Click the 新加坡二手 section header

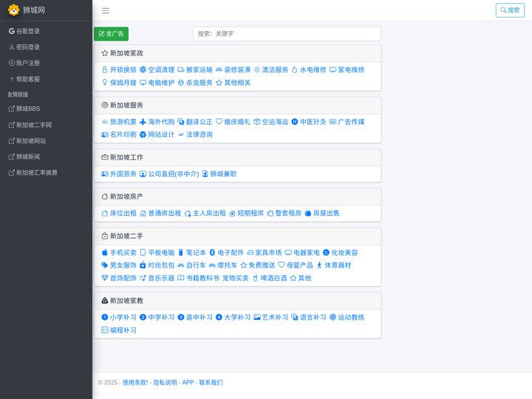click(x=237, y=236)
